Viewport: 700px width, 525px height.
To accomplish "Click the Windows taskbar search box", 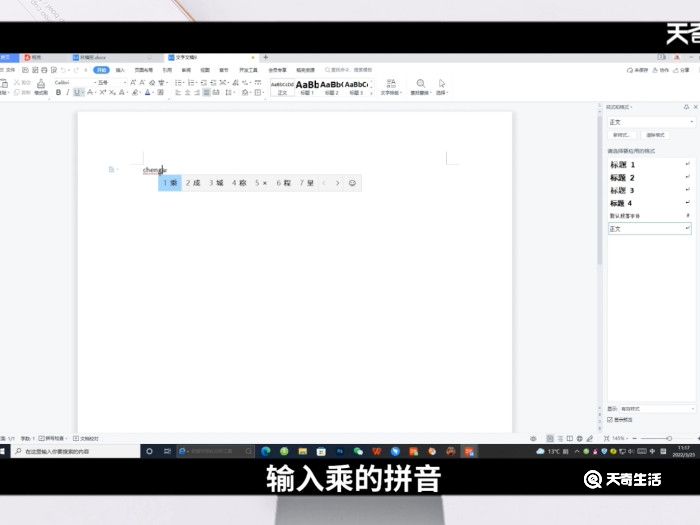I will pos(76,451).
